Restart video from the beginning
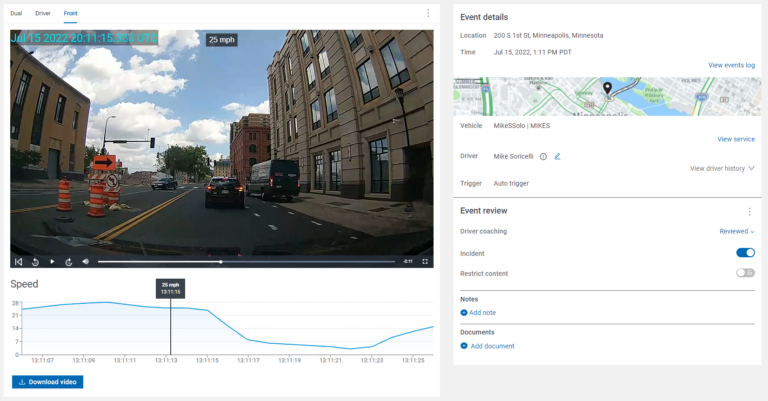The height and width of the screenshot is (401, 768). pyautogui.click(x=18, y=262)
